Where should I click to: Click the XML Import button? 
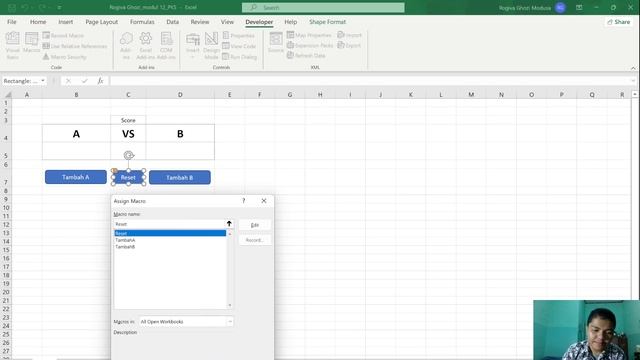click(x=349, y=35)
